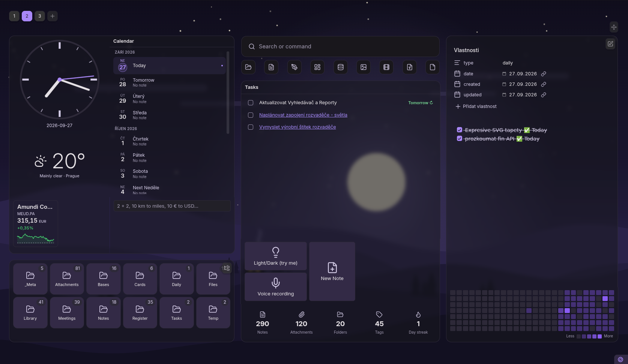Click the move arrows icon at top right
Screen dimensions: 628x364
[614, 27]
